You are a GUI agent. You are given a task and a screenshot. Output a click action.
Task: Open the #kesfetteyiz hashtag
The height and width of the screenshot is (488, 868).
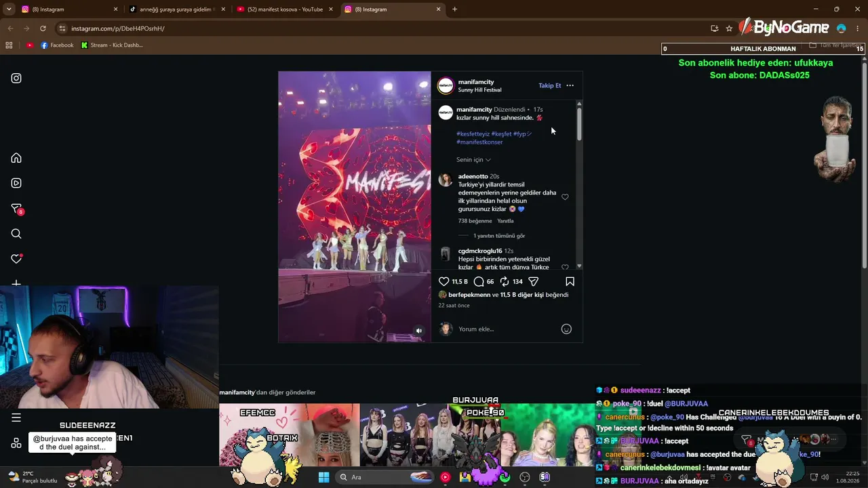pyautogui.click(x=473, y=134)
